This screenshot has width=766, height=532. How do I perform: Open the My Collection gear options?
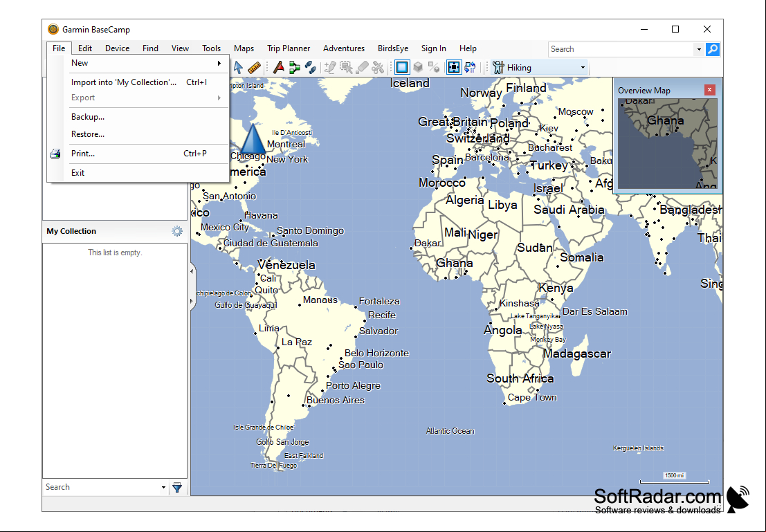point(177,231)
